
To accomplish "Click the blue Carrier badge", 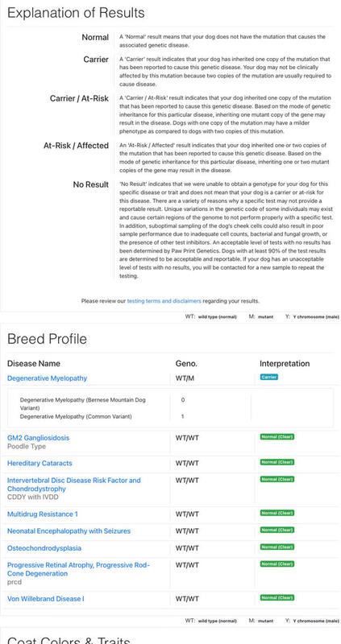I will (x=269, y=377).
